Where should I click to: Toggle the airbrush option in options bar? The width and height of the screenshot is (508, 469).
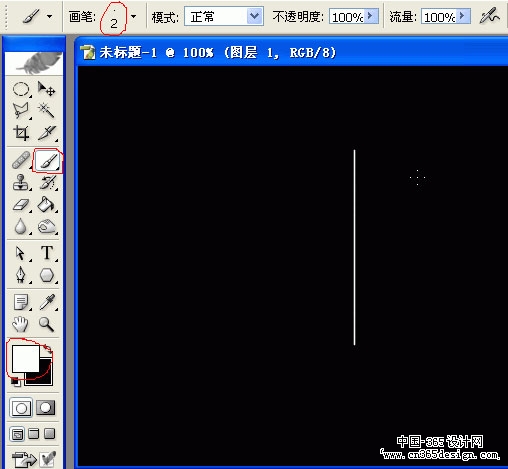pyautogui.click(x=489, y=16)
